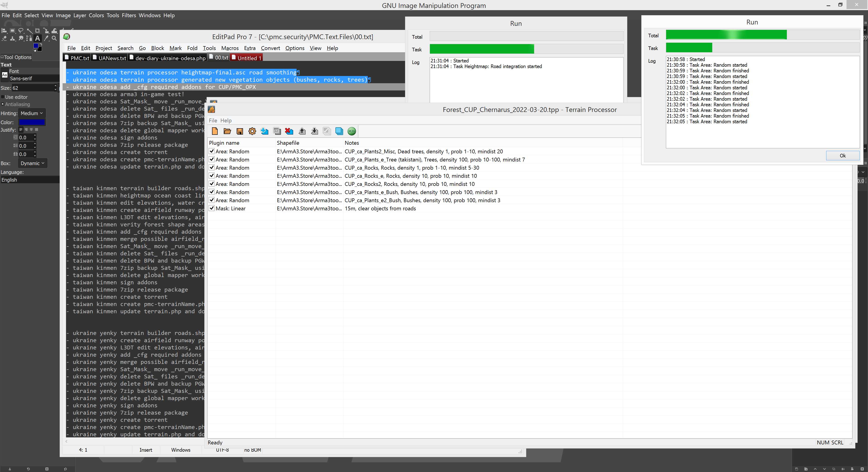Screen dimensions: 868x472
Task: Click Open folder icon in Terrain Processor
Action: pos(227,131)
